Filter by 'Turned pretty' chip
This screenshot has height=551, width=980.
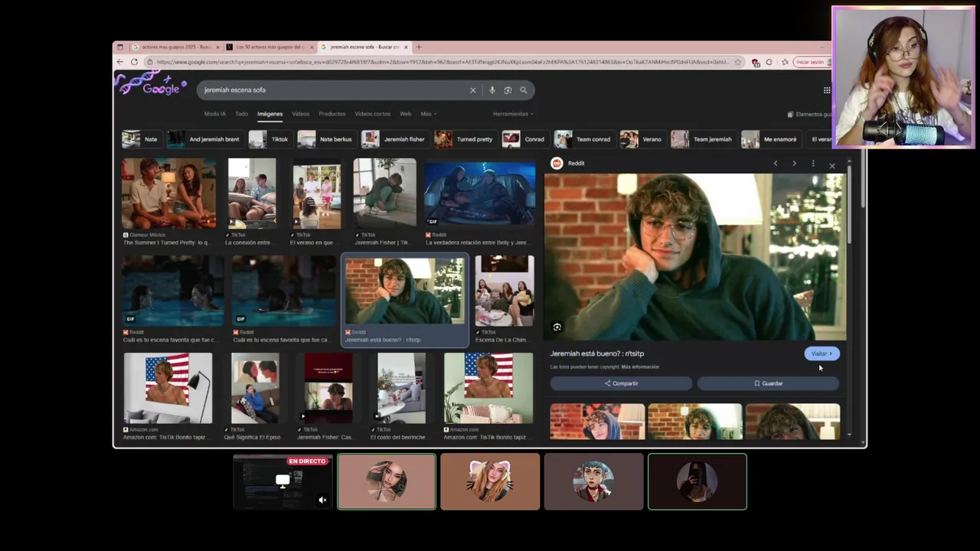tap(465, 139)
